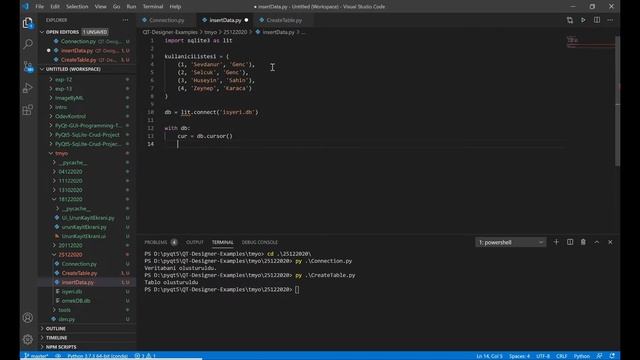The image size is (640, 360).
Task: Maximize the terminal panel size
Action: click(x=597, y=242)
